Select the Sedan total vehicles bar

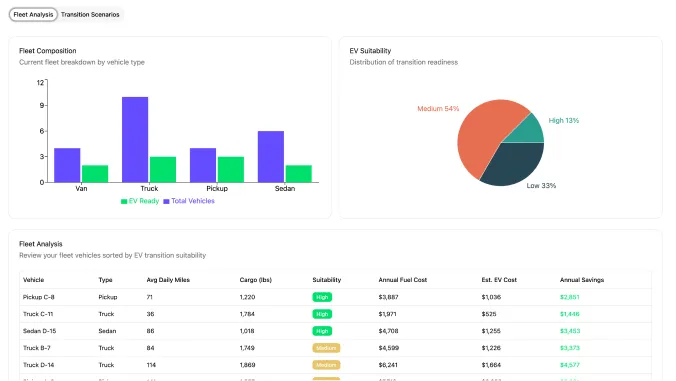coord(271,156)
